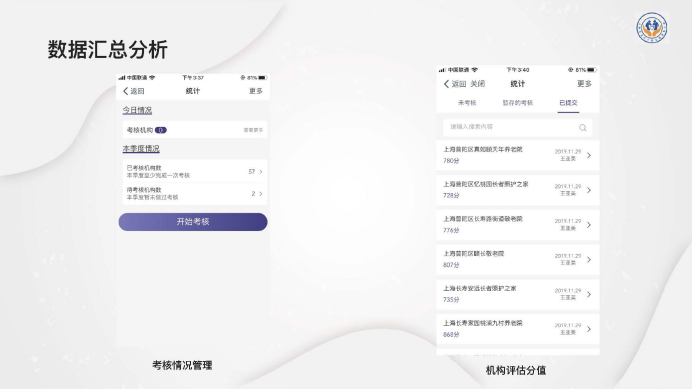Click institution name above 807分 score
This screenshot has width=693, height=390.
[x=474, y=254]
